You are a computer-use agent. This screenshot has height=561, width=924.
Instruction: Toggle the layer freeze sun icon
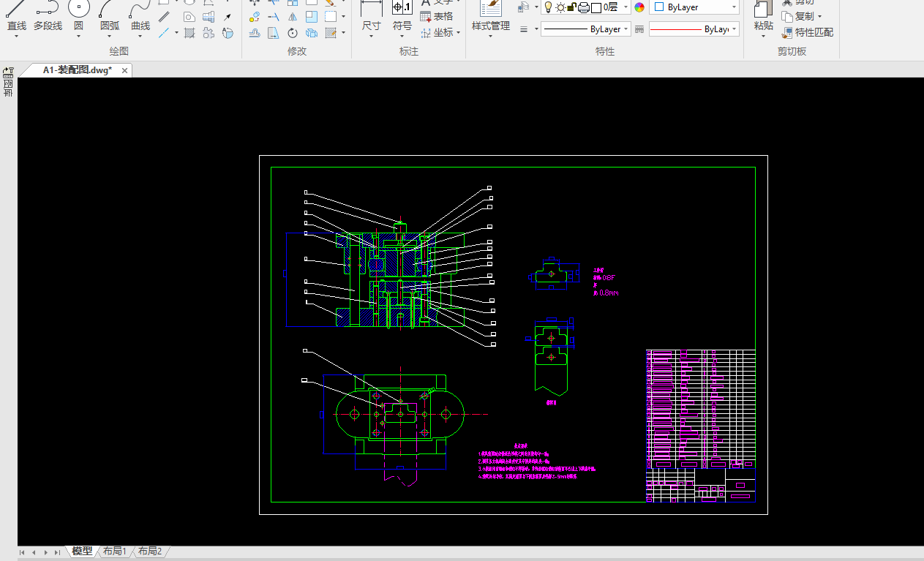[560, 7]
